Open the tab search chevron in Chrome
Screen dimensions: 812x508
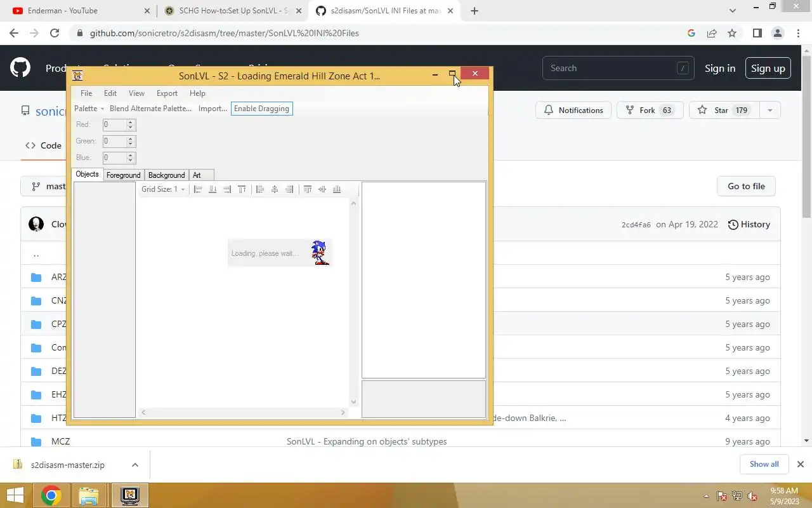coord(733,11)
